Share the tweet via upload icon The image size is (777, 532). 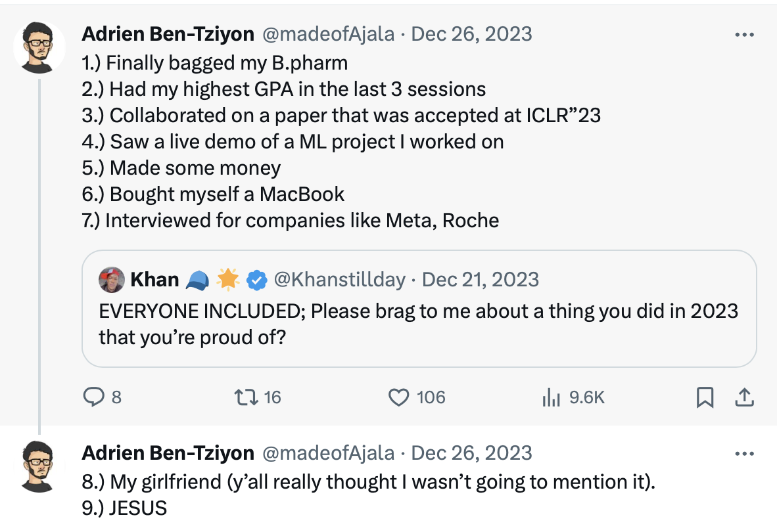(744, 397)
